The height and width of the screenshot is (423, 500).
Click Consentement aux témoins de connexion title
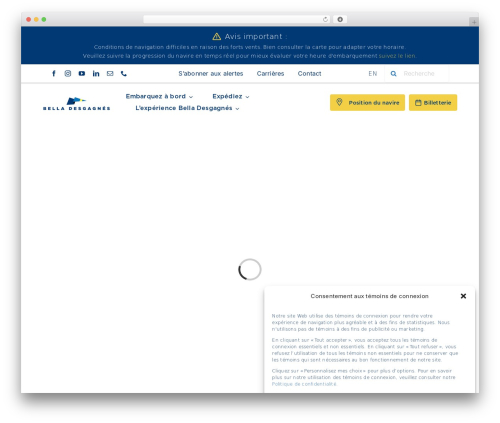point(369,296)
